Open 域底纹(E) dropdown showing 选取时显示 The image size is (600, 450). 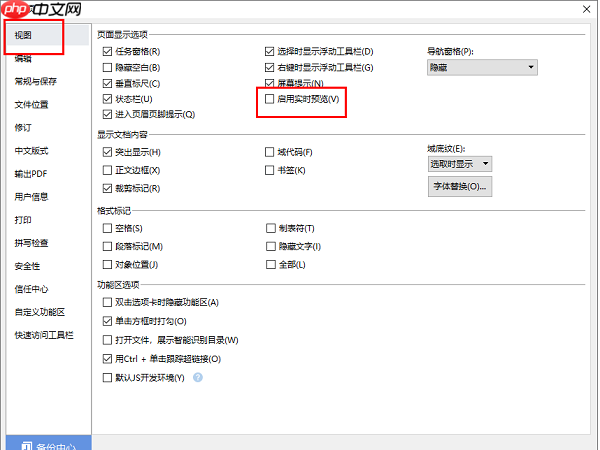(x=460, y=164)
